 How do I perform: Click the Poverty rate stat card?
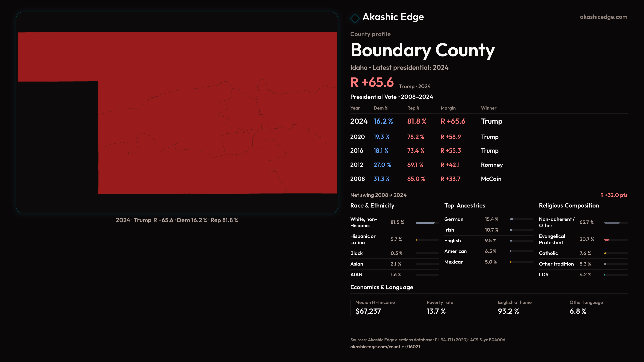click(439, 307)
